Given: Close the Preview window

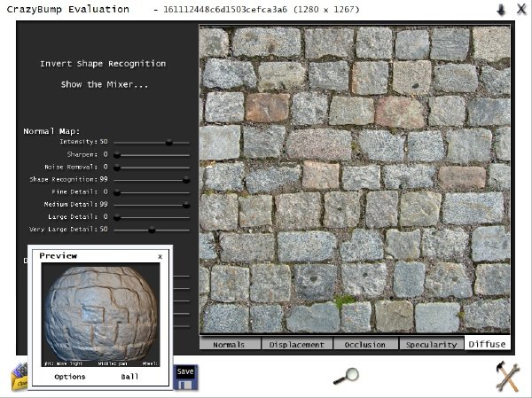Looking at the screenshot, I should click(x=160, y=256).
